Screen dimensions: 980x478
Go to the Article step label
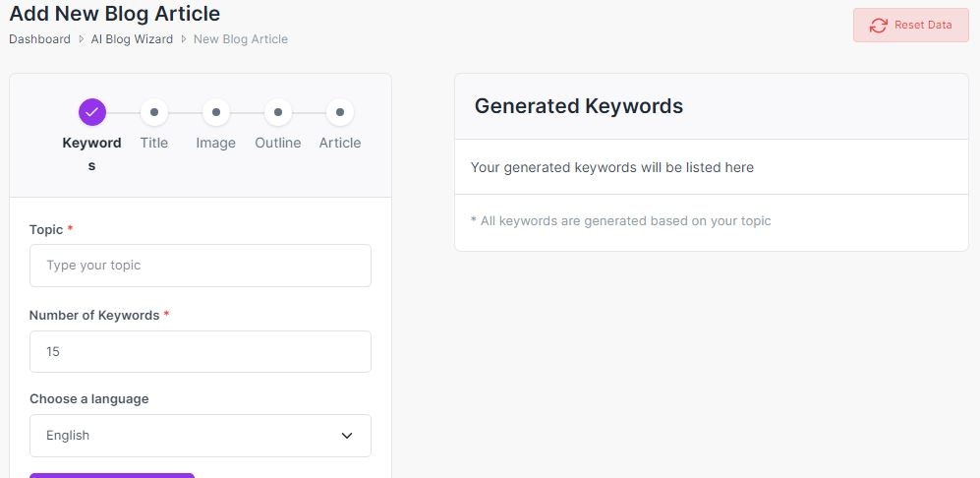pyautogui.click(x=340, y=143)
